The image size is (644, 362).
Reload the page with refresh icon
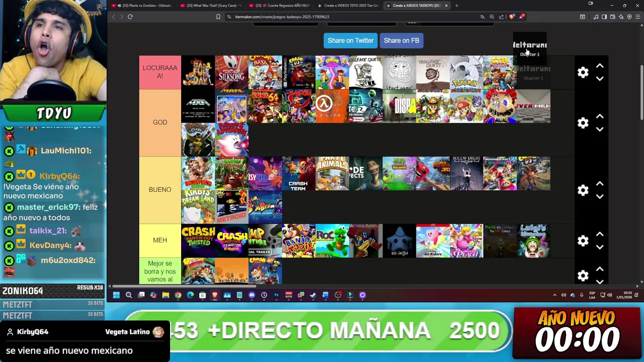[130, 17]
